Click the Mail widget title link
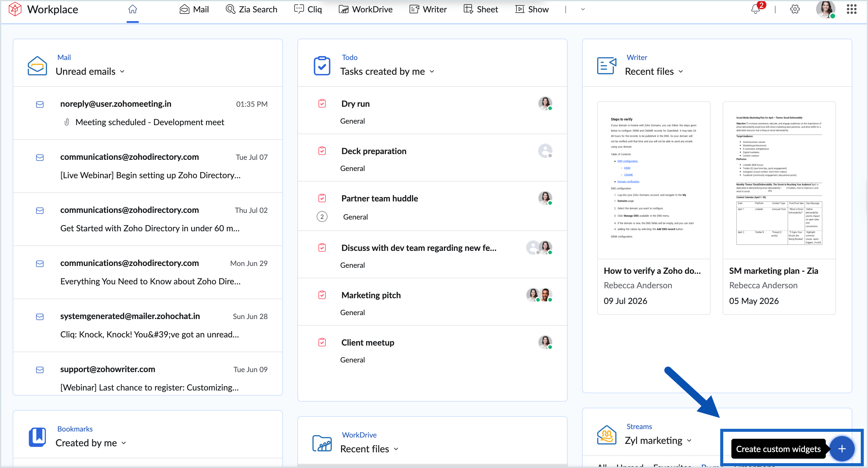868x468 pixels. coord(64,57)
